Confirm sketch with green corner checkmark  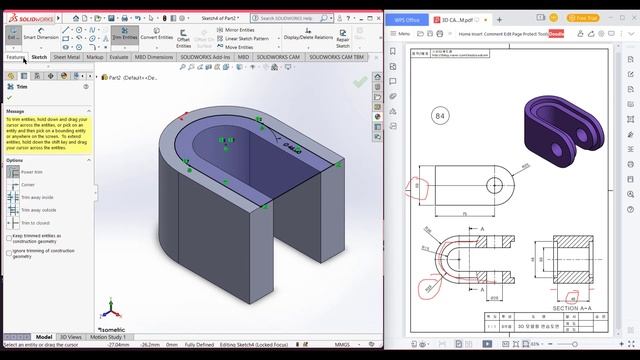(360, 82)
